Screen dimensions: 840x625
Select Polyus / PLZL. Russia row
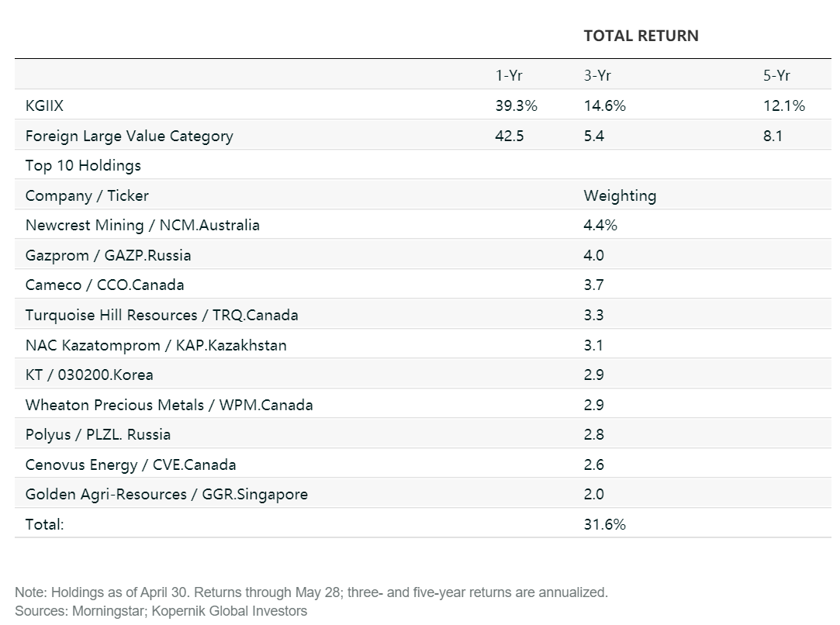[423, 433]
